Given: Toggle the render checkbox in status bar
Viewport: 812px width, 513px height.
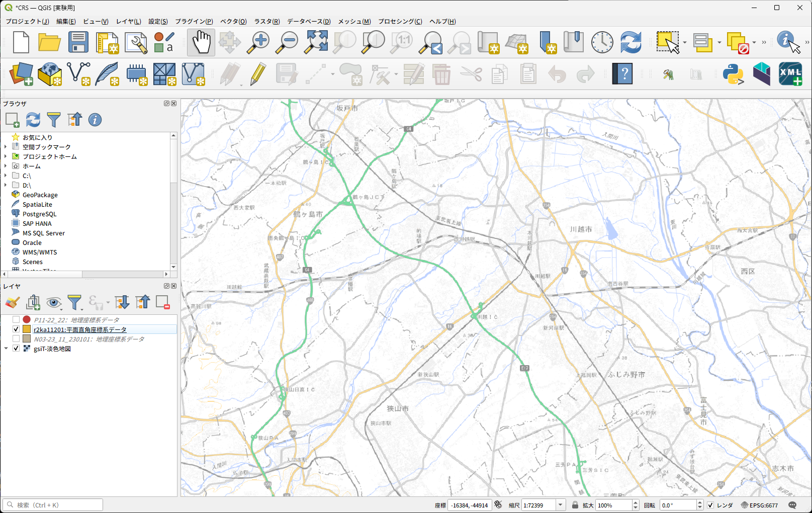Looking at the screenshot, I should [x=710, y=505].
